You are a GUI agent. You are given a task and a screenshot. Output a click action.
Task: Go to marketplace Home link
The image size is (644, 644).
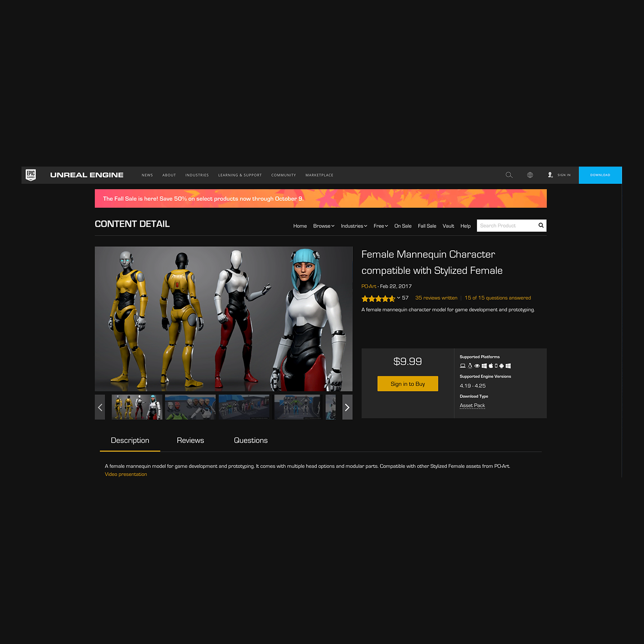point(300,226)
